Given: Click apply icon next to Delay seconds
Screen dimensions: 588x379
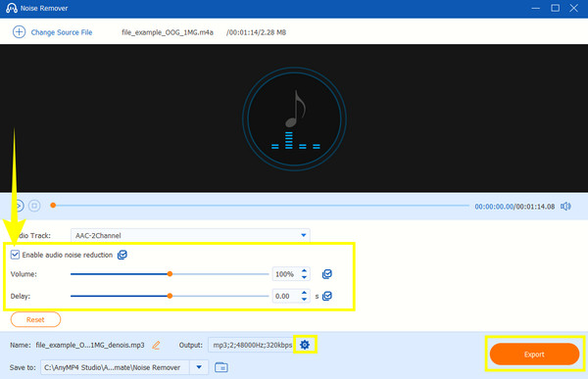Looking at the screenshot, I should [327, 296].
